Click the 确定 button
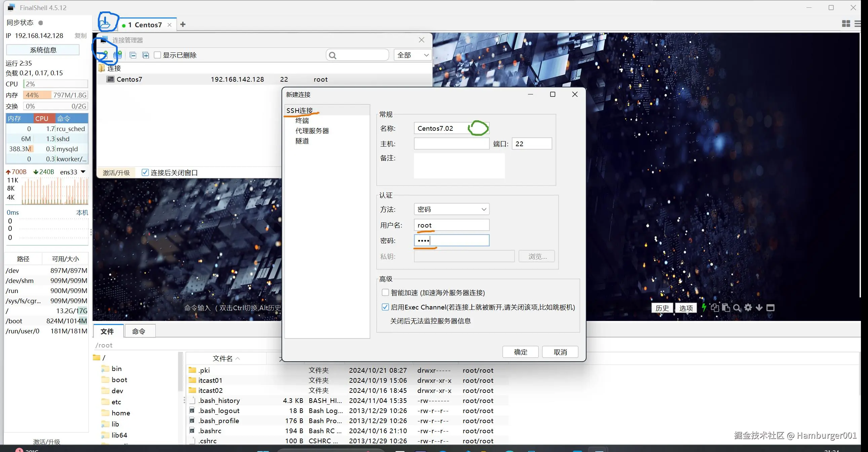 point(520,352)
